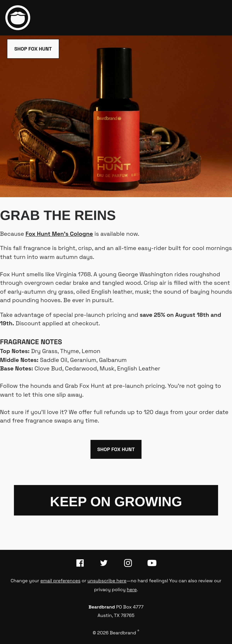Open the Twitter bird icon
Image resolution: width=232 pixels, height=644 pixels.
(x=104, y=563)
